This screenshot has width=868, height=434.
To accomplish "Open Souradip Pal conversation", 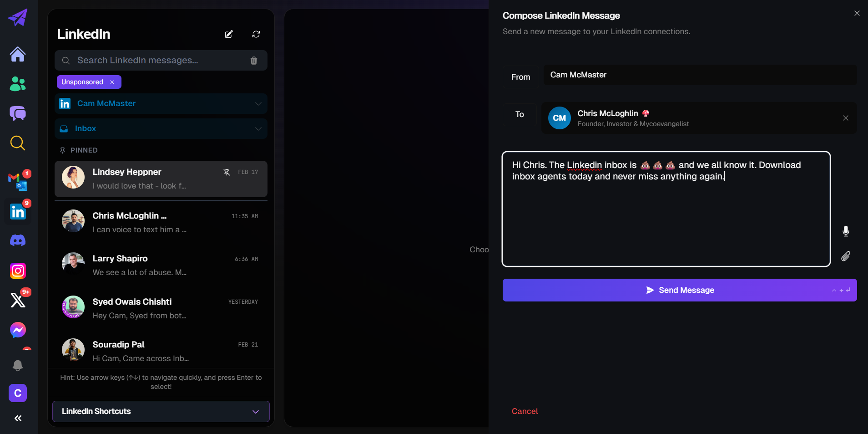I will pos(161,351).
